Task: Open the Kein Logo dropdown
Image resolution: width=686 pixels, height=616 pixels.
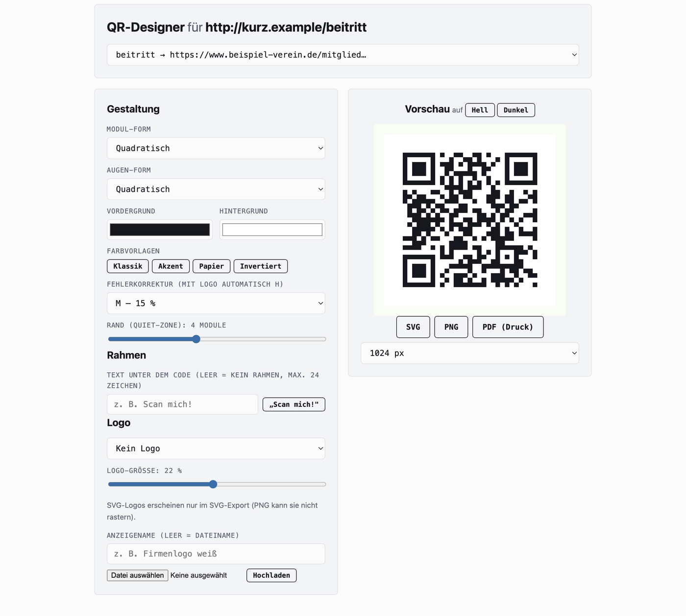Action: [x=216, y=449]
